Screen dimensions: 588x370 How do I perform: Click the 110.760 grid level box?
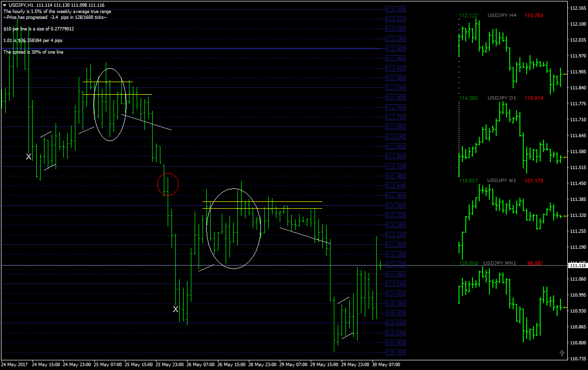[396, 353]
